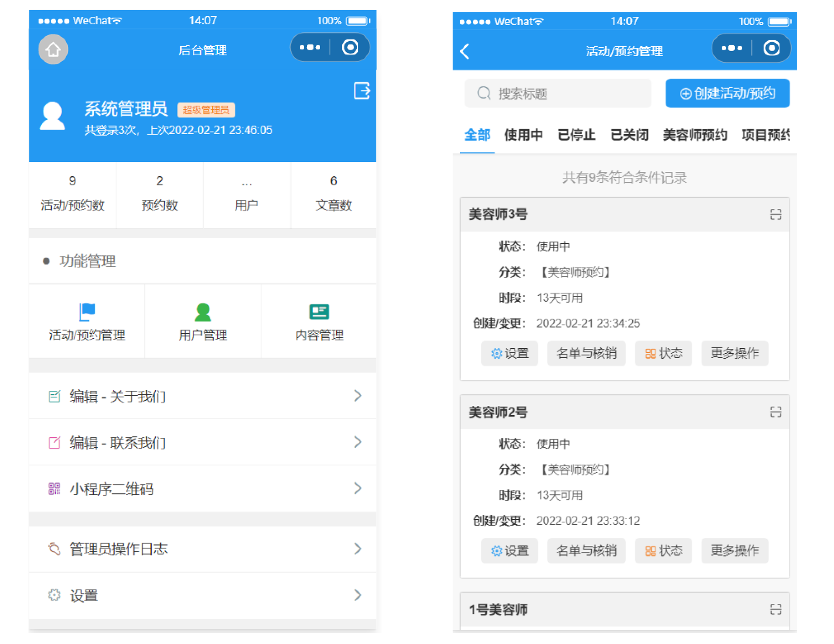
Task: Expand 编辑 - 关于我们 row
Action: (x=357, y=395)
